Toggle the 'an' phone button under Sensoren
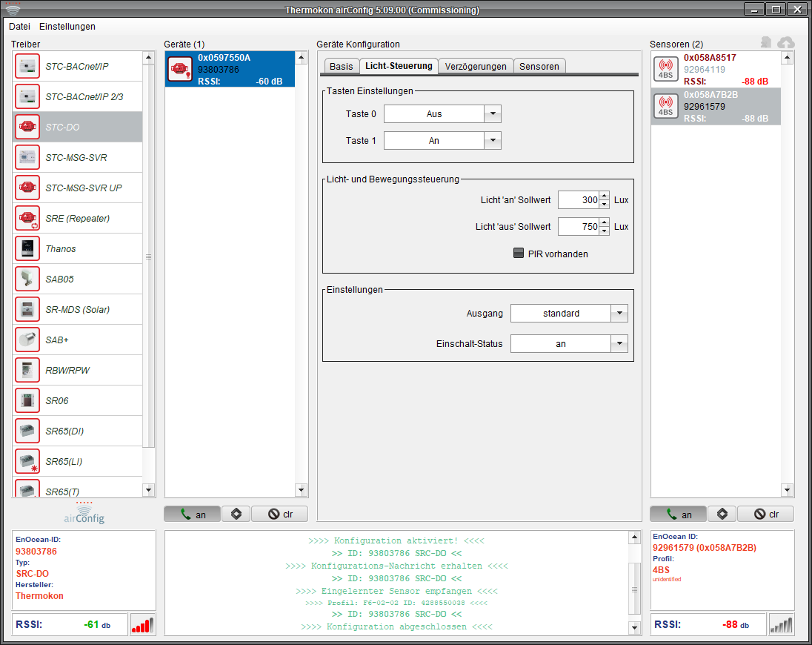This screenshot has height=645, width=812. (679, 514)
